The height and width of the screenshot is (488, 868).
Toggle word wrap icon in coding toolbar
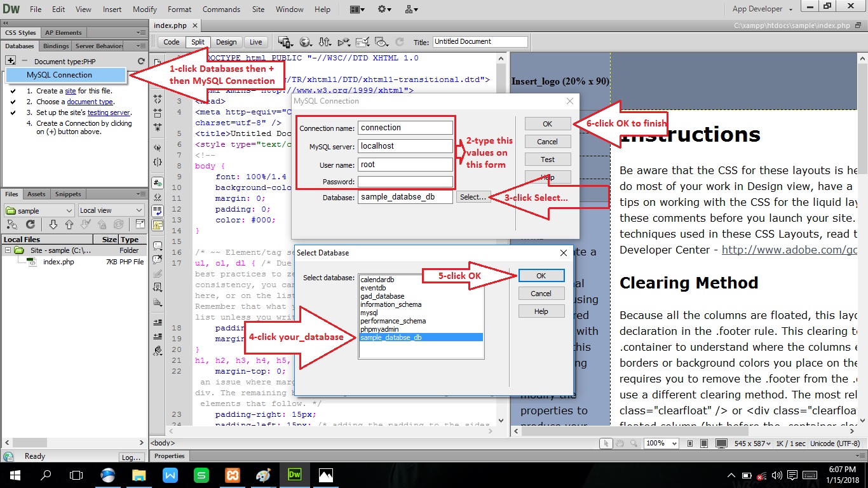[159, 210]
